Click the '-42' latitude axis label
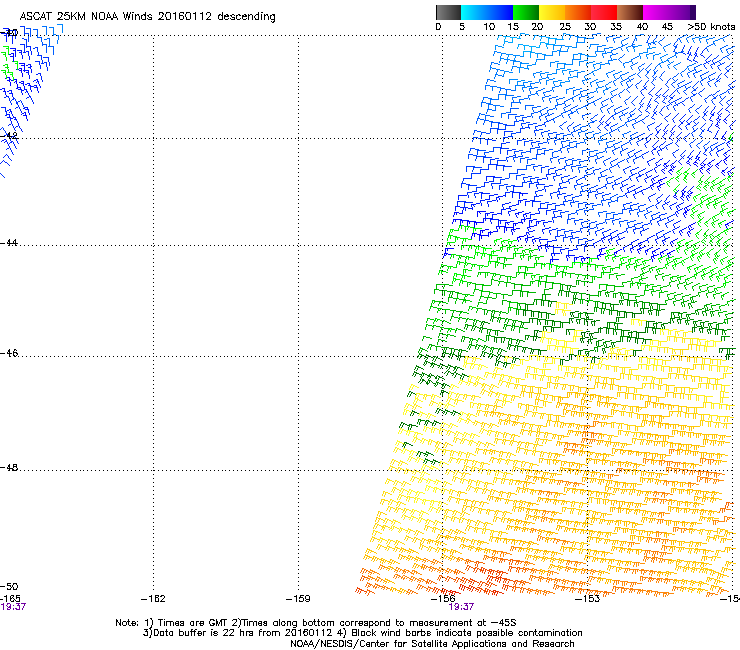Image resolution: width=740 pixels, height=650 pixels. pyautogui.click(x=9, y=135)
